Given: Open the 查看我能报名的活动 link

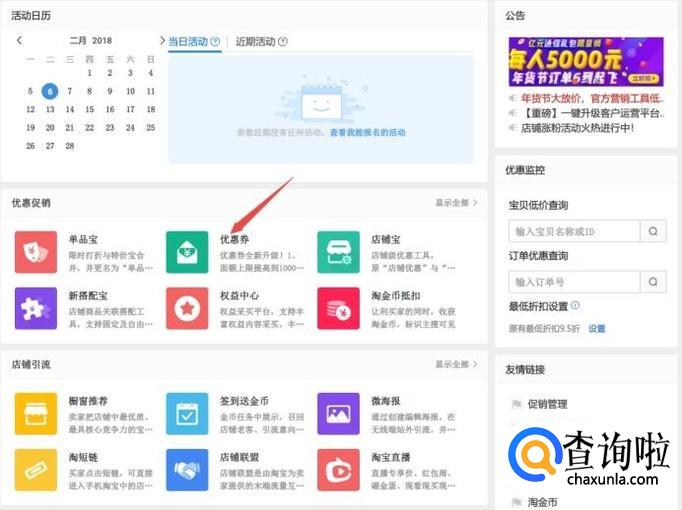Looking at the screenshot, I should pos(368,132).
